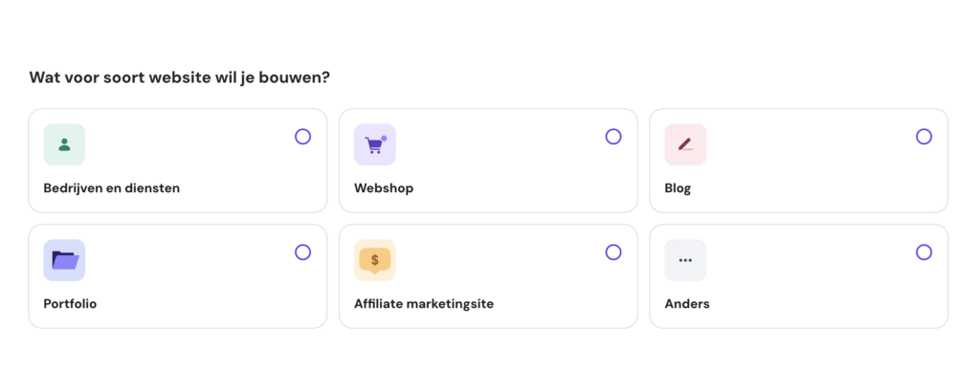
Task: Click the purple folder Portfolio icon
Action: click(x=64, y=260)
